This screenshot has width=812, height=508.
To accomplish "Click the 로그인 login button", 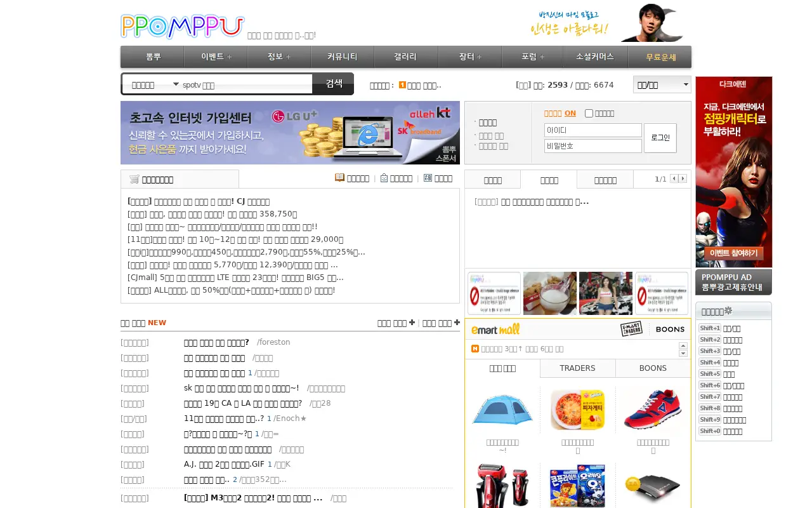I will (x=660, y=138).
